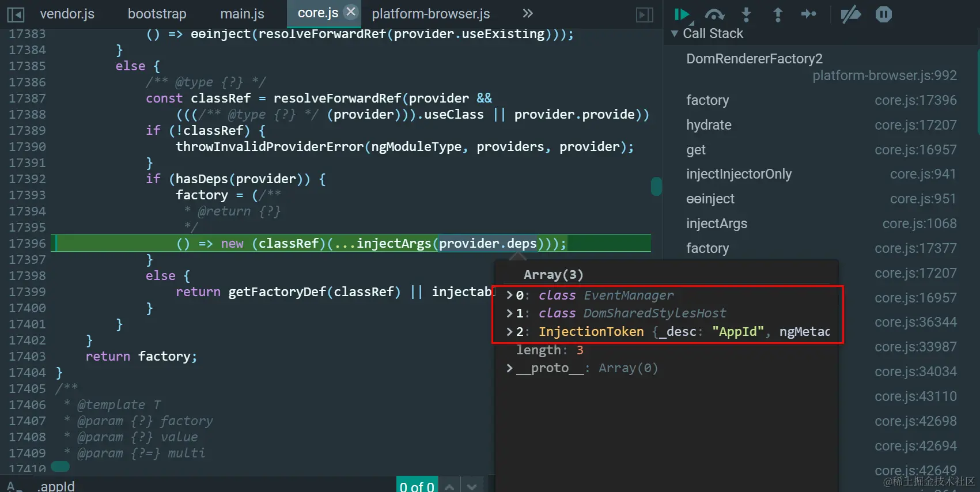980x492 pixels.
Task: Open core.js:42694 stack location
Action: coord(915,446)
